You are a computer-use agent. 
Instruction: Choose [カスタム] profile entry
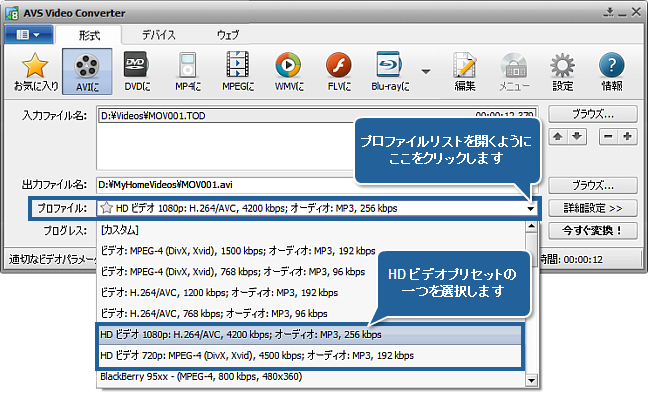pyautogui.click(x=311, y=230)
